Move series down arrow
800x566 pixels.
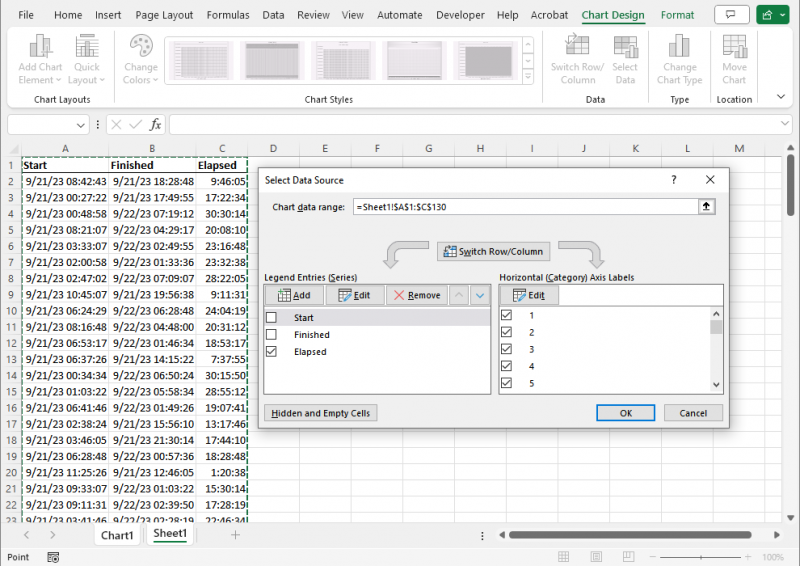[480, 295]
